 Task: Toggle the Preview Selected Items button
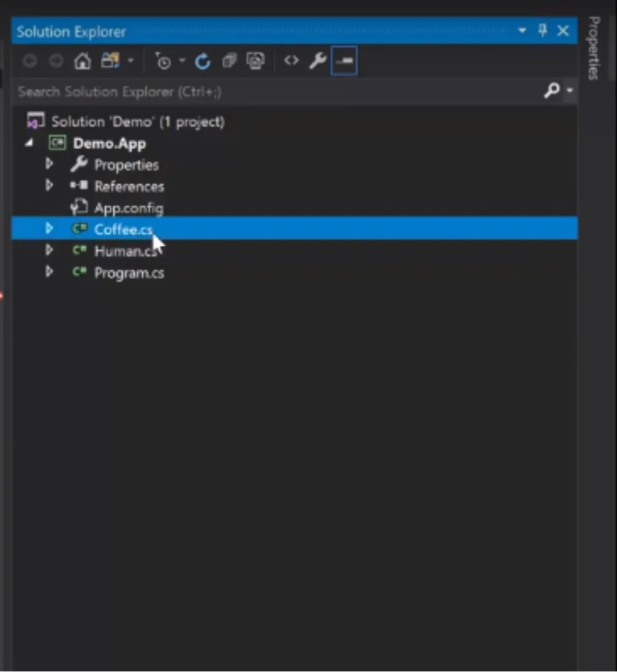pyautogui.click(x=344, y=61)
